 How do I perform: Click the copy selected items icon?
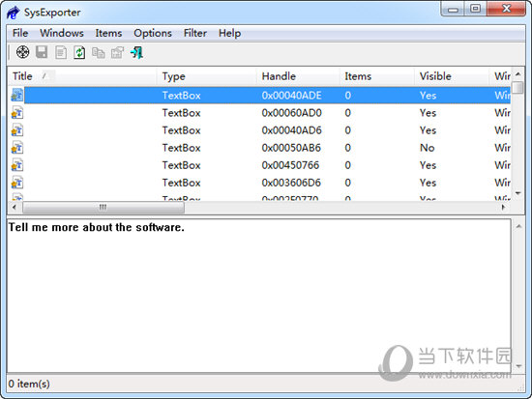point(99,53)
